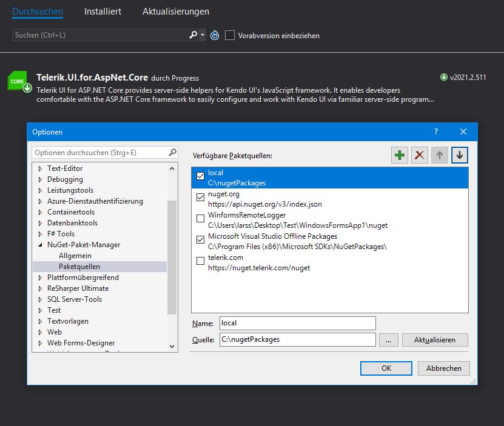Refresh the NuGet package list

click(x=215, y=35)
